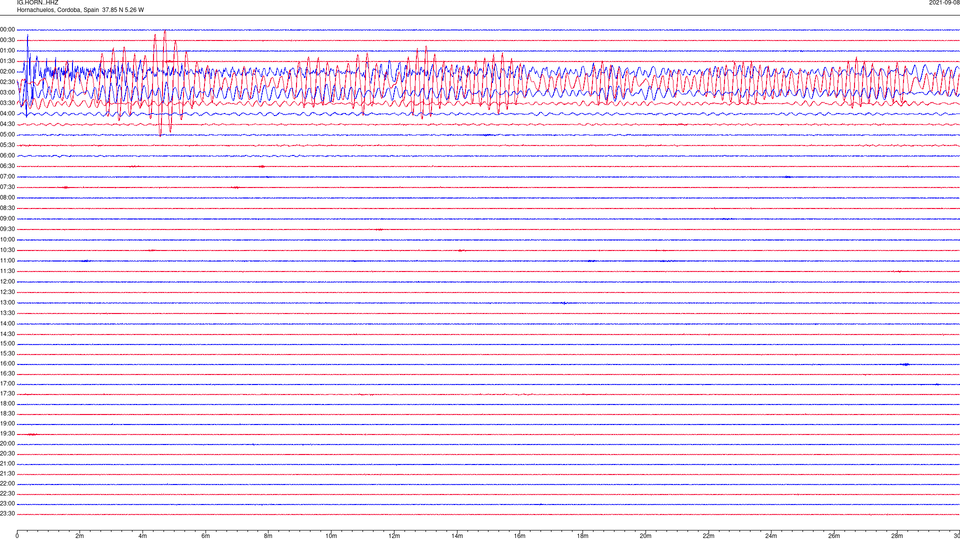
Task: Select the 19:30 time label
Action: click(x=7, y=433)
